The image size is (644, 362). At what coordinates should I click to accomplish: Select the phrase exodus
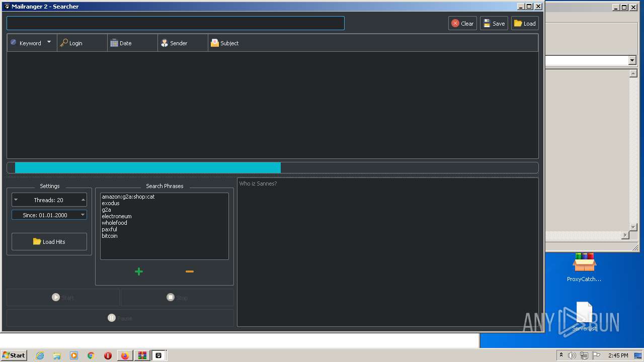click(x=111, y=203)
